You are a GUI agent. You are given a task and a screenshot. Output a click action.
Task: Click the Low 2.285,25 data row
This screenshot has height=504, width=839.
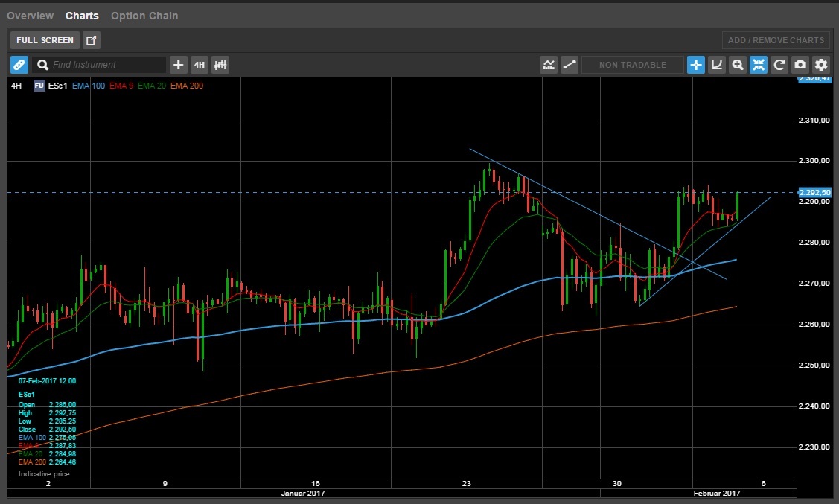[x=47, y=421]
